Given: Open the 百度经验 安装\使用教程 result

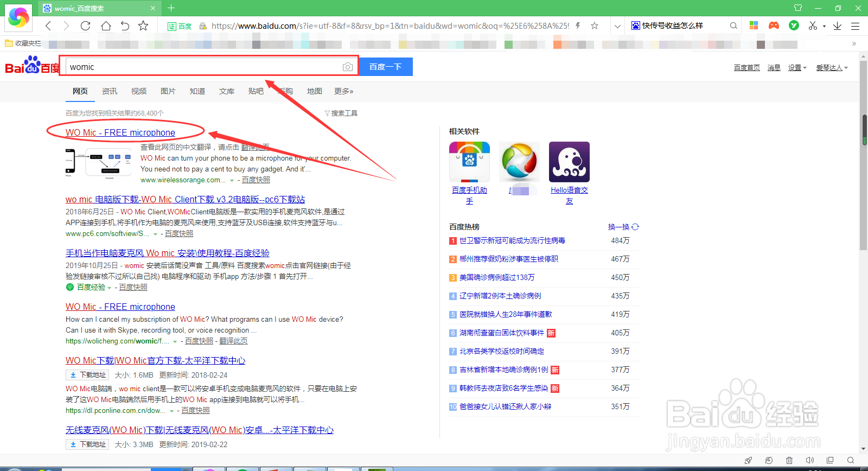Looking at the screenshot, I should pyautogui.click(x=168, y=253).
